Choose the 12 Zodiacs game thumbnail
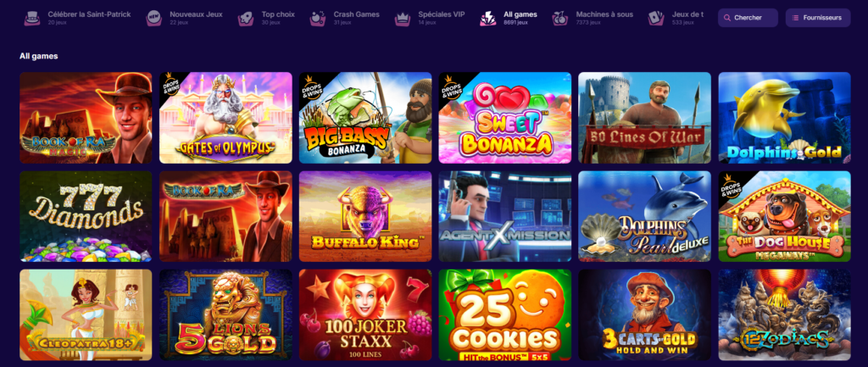This screenshot has width=868, height=367. (784, 315)
